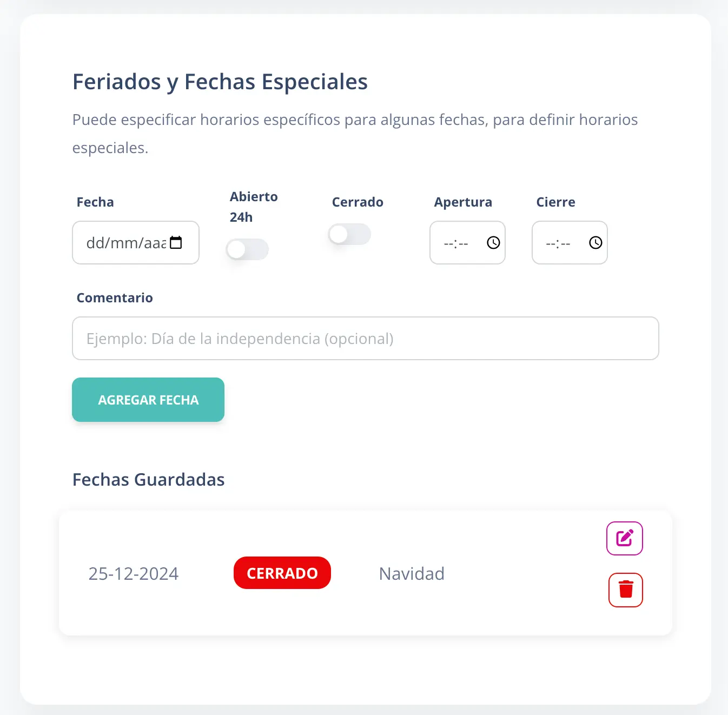Toggle off the Abierto 24h switch
The height and width of the screenshot is (715, 728).
click(x=247, y=249)
